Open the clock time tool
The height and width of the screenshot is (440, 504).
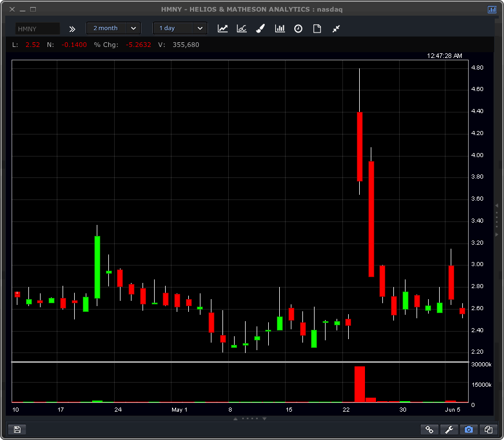(298, 28)
